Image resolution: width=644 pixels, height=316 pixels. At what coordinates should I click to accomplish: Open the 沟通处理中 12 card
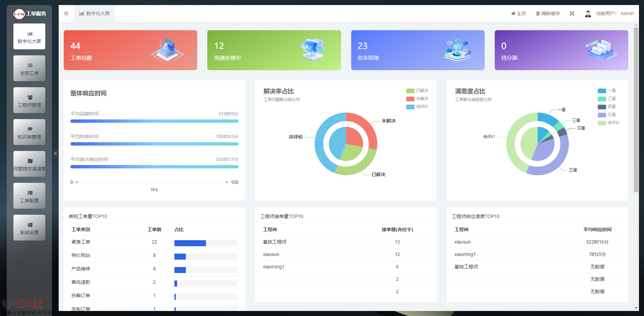pyautogui.click(x=274, y=50)
